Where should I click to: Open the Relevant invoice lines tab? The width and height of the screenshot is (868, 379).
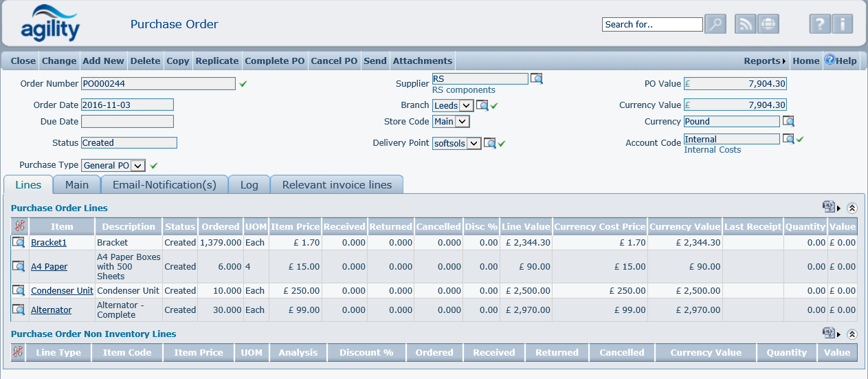pos(337,185)
